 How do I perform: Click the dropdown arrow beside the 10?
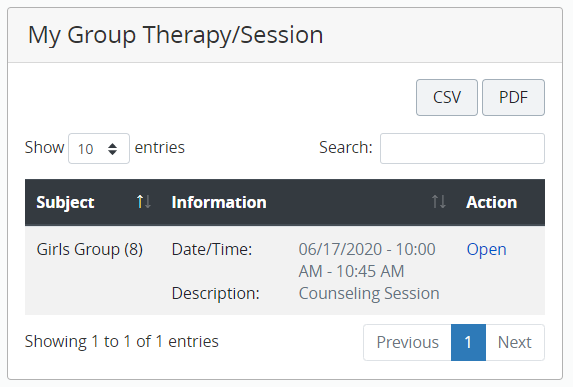pyautogui.click(x=113, y=149)
